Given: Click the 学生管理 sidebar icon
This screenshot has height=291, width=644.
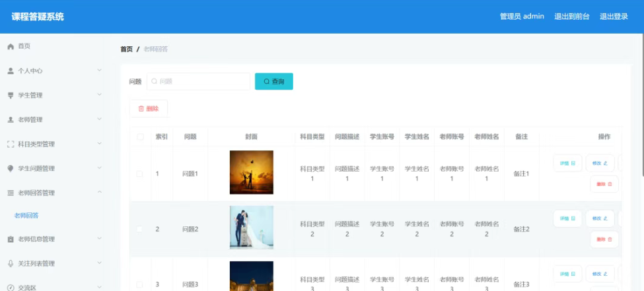Looking at the screenshot, I should [11, 95].
